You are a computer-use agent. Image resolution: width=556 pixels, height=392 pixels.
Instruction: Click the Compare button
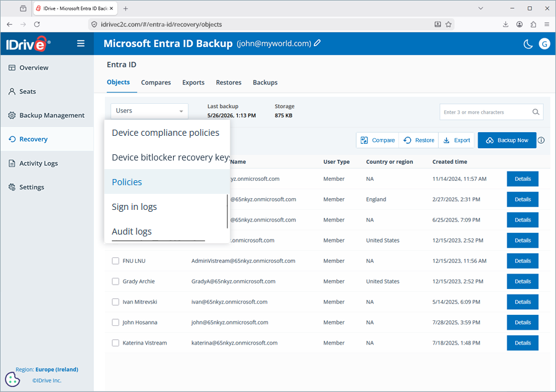377,140
